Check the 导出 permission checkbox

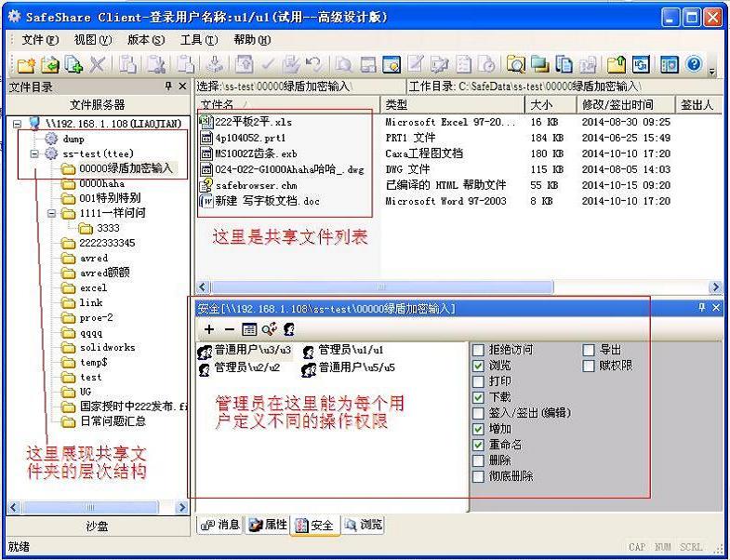click(x=589, y=350)
